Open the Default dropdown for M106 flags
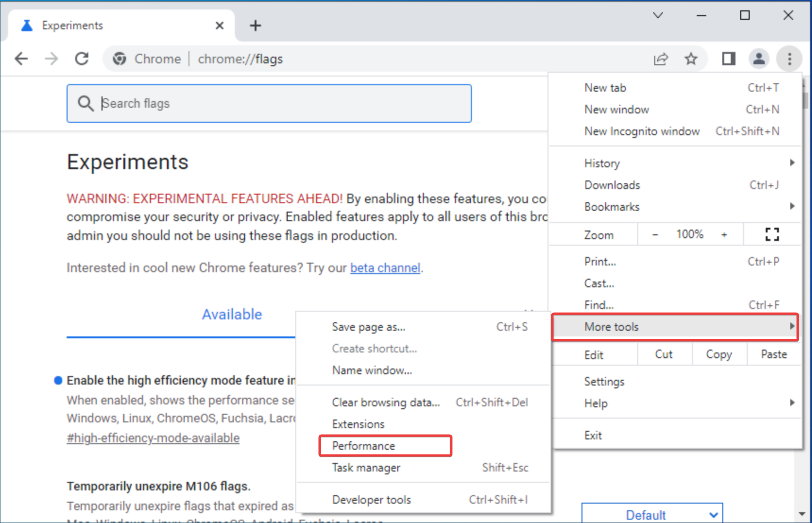Screen dimensions: 812x523 652,514
